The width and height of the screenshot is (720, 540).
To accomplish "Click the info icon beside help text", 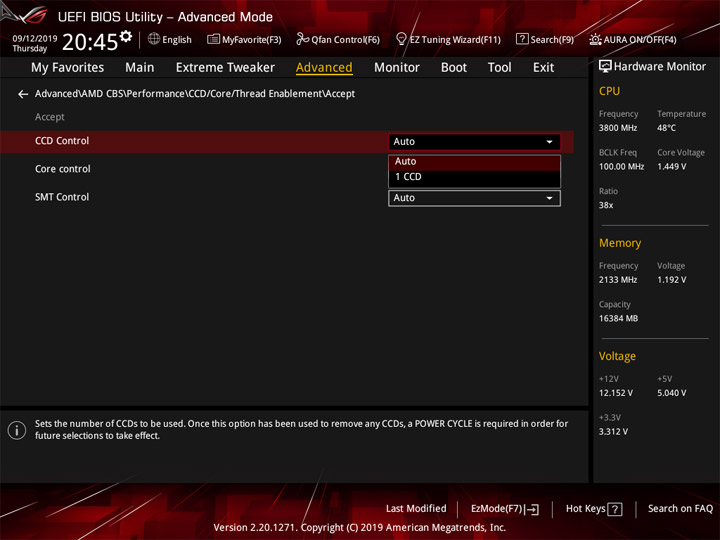I will [17, 430].
